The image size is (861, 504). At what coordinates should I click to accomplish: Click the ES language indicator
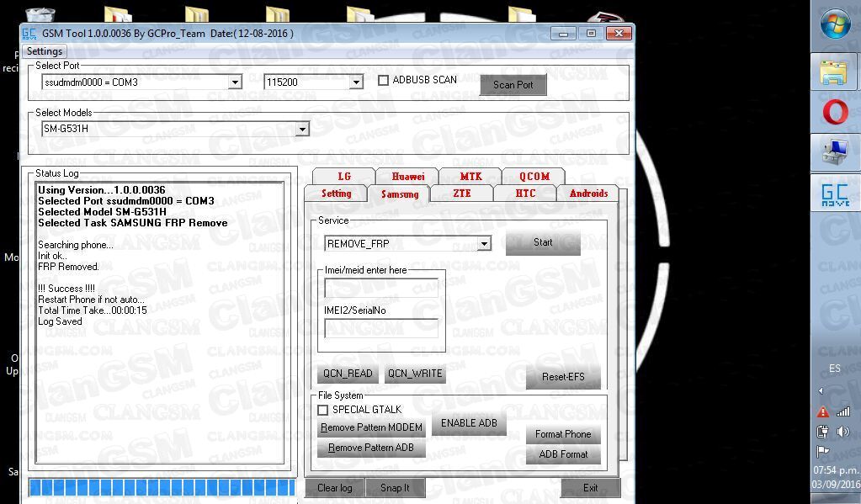(x=835, y=369)
